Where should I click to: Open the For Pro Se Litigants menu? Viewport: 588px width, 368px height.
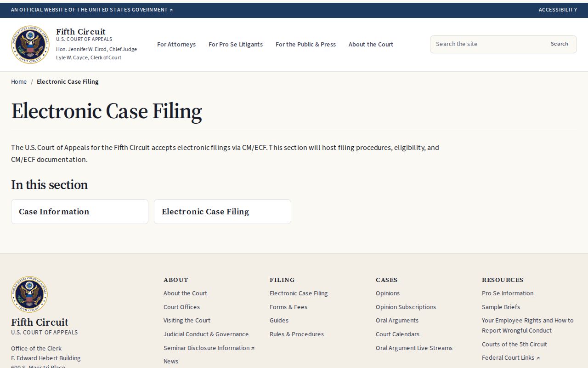click(236, 44)
